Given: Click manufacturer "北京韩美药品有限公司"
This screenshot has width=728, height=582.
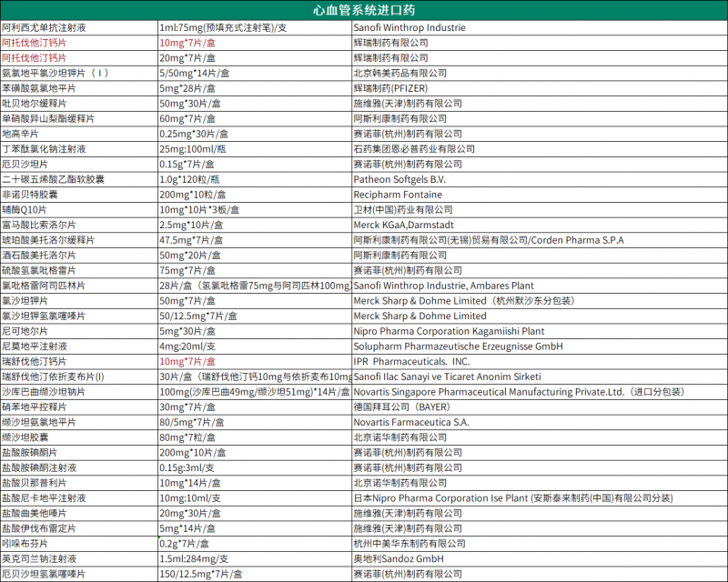Looking at the screenshot, I should coord(400,73).
